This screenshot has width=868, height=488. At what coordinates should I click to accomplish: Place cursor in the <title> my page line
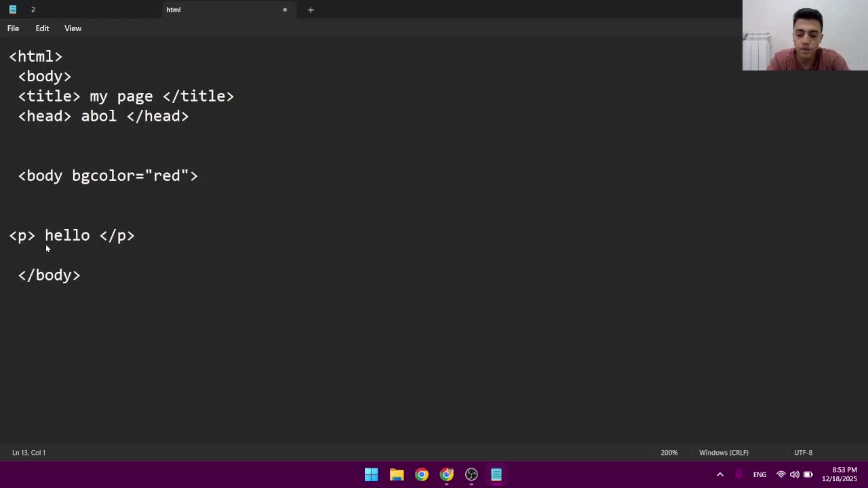click(x=126, y=96)
